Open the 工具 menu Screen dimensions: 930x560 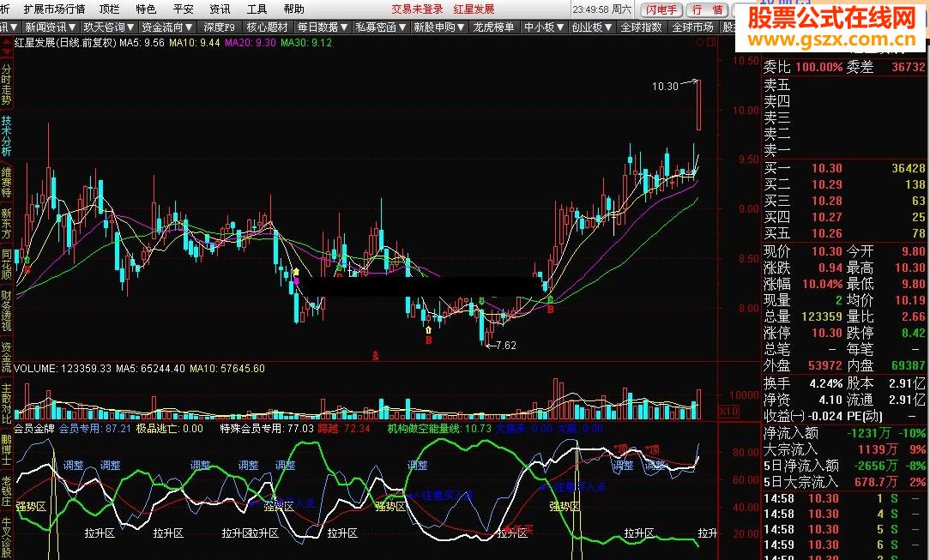point(257,9)
